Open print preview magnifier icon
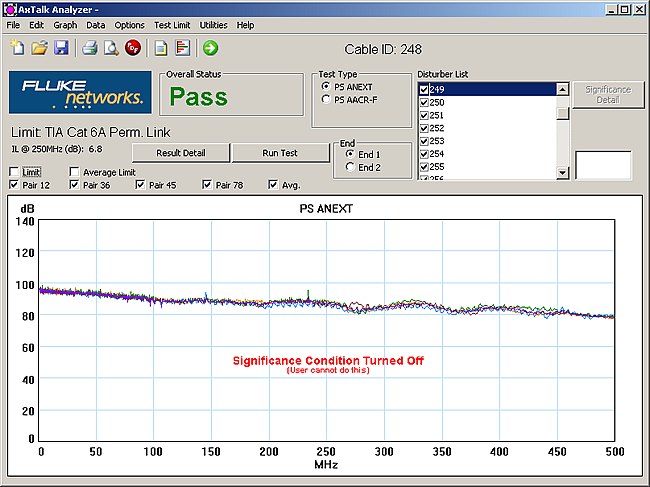The height and width of the screenshot is (487, 650). point(111,48)
